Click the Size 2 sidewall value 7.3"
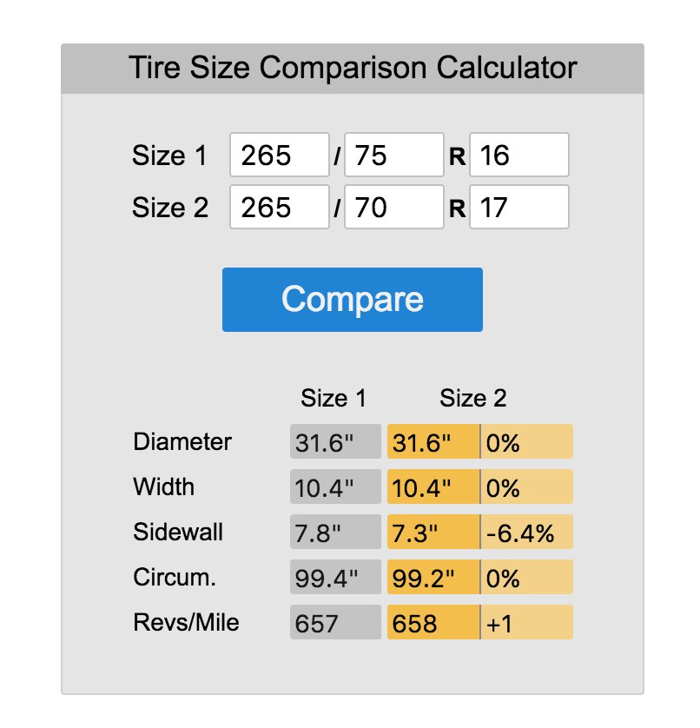Screen dimensions: 700x728 point(433,532)
